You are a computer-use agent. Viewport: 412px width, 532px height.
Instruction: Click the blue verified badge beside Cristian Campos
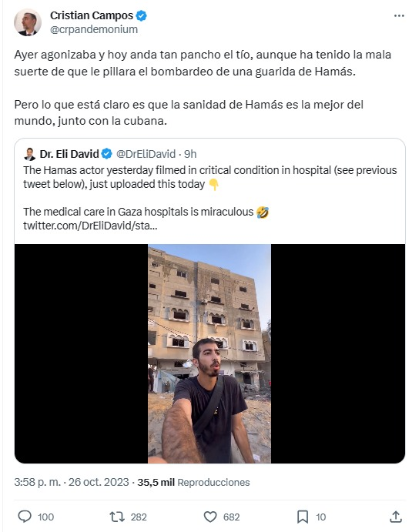[141, 15]
